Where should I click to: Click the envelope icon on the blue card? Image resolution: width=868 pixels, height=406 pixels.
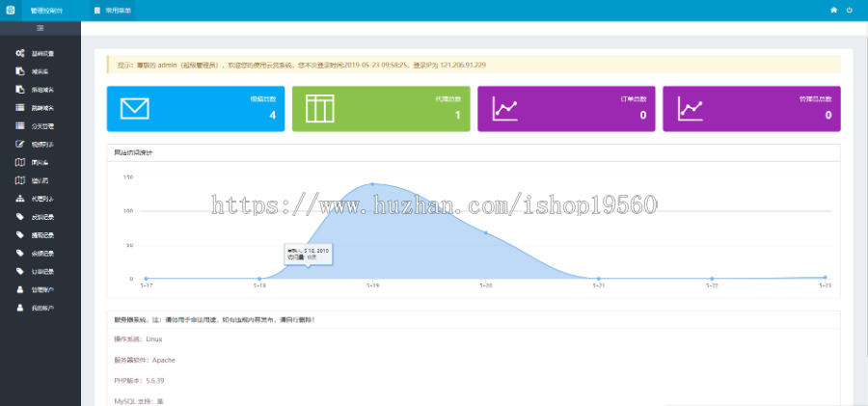pos(134,108)
